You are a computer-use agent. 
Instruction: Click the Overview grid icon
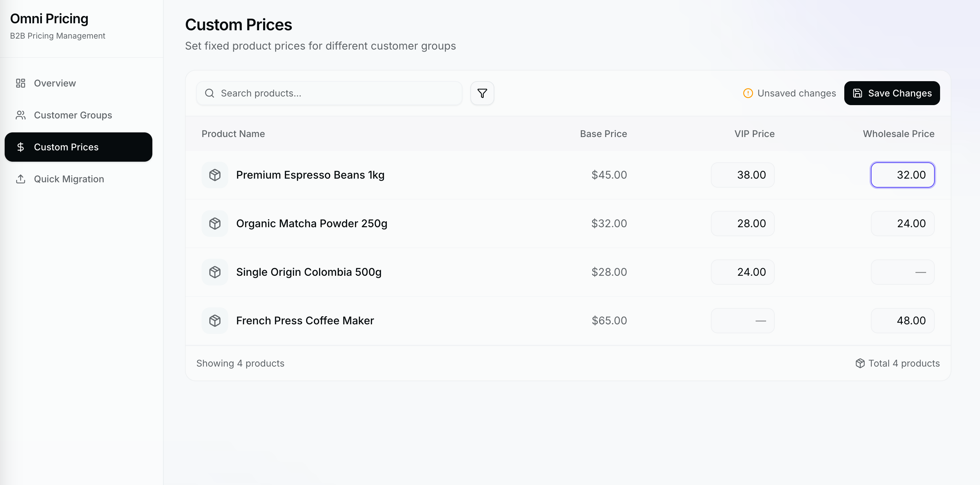click(x=21, y=83)
